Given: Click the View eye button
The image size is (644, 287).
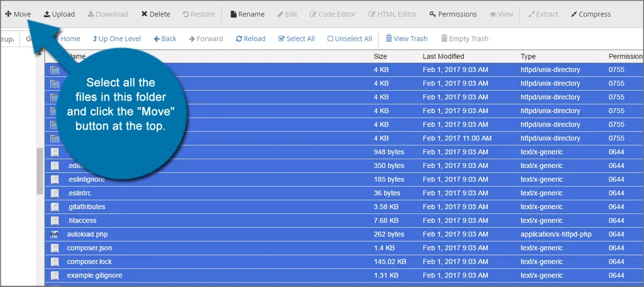Looking at the screenshot, I should tap(501, 14).
